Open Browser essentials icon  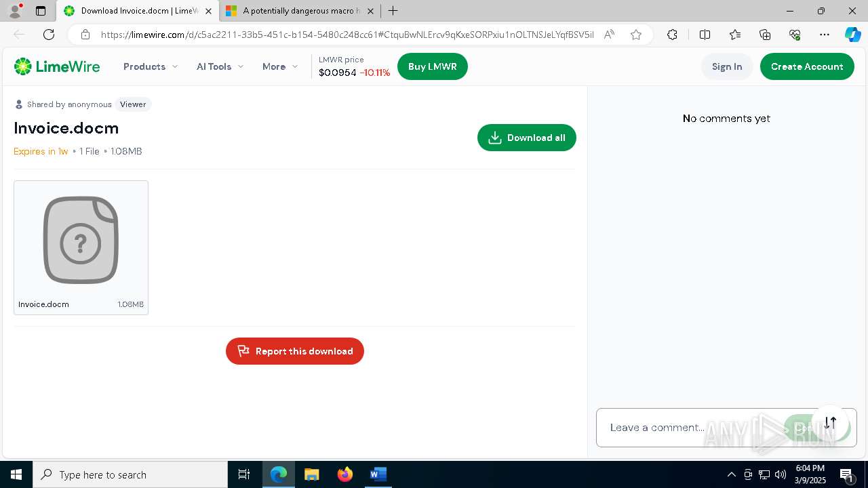click(795, 35)
